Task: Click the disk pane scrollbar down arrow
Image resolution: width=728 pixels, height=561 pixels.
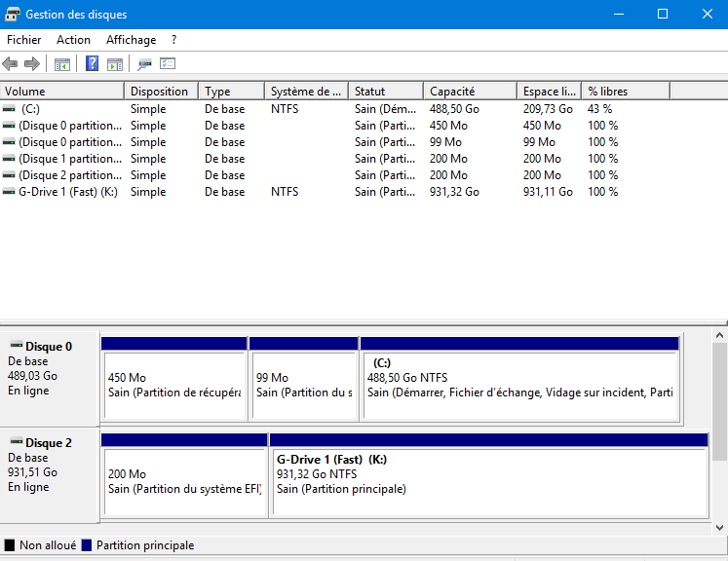Action: click(719, 528)
